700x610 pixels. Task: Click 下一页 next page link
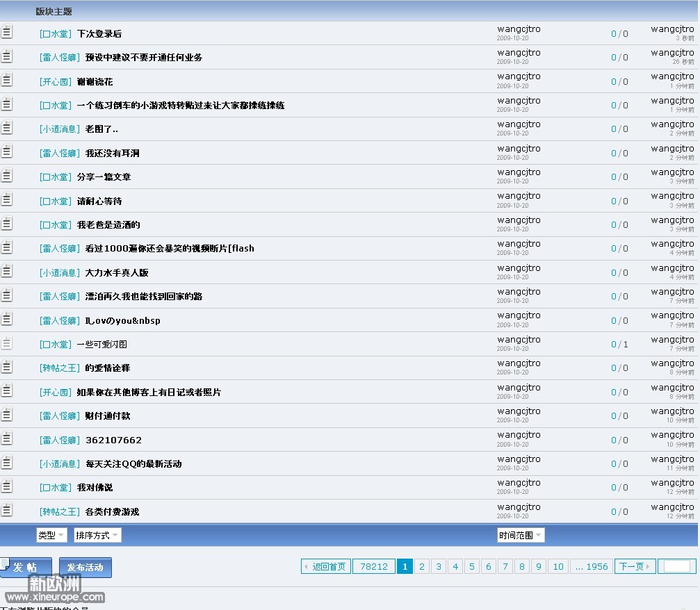(635, 566)
